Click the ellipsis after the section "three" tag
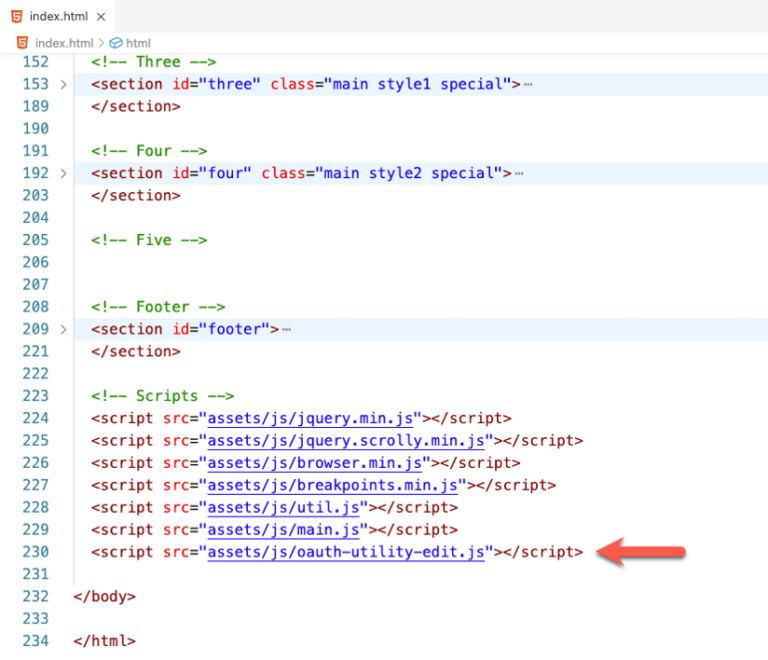 point(528,85)
